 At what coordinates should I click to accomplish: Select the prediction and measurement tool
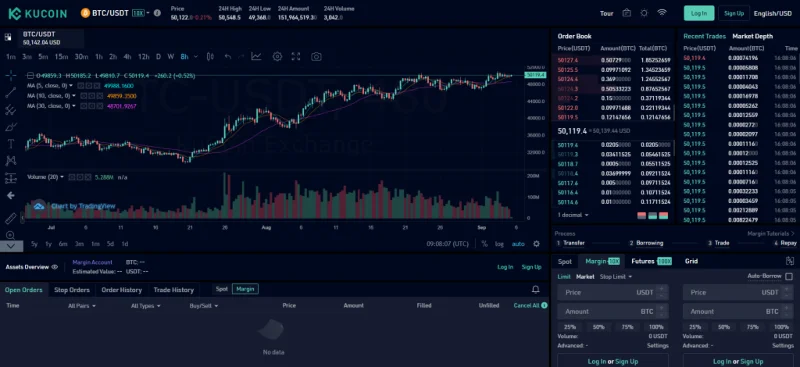[10, 178]
